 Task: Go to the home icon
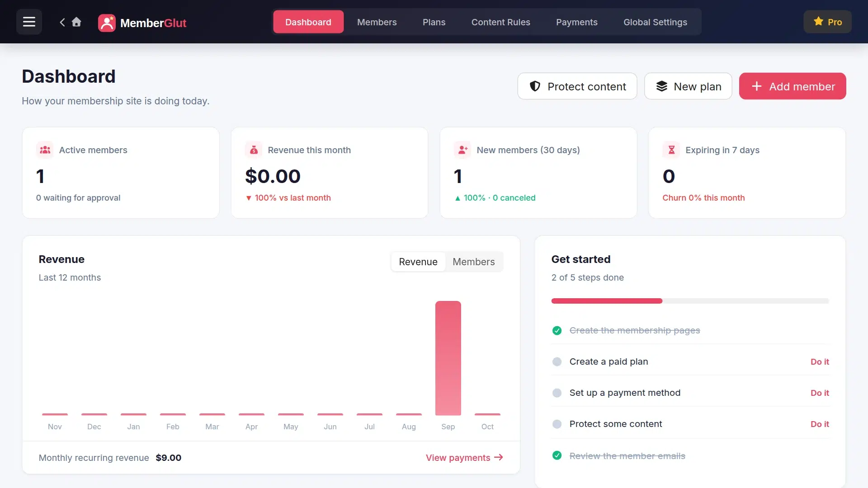tap(76, 22)
